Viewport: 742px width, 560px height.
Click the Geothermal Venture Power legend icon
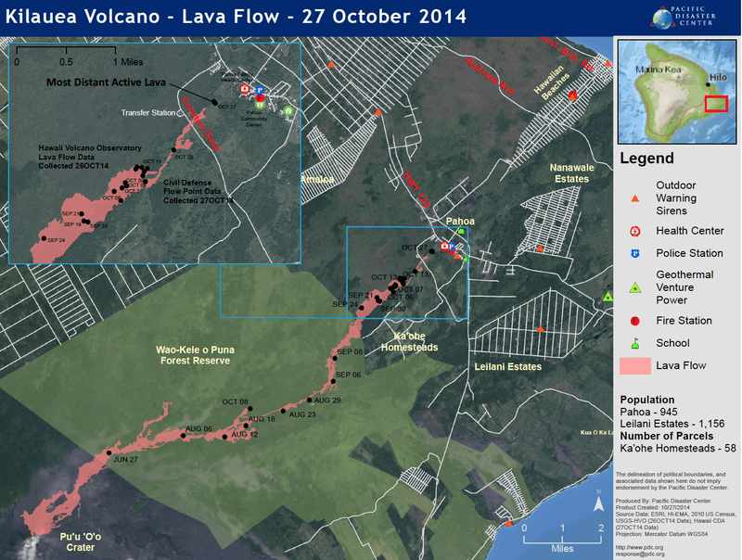pos(634,287)
